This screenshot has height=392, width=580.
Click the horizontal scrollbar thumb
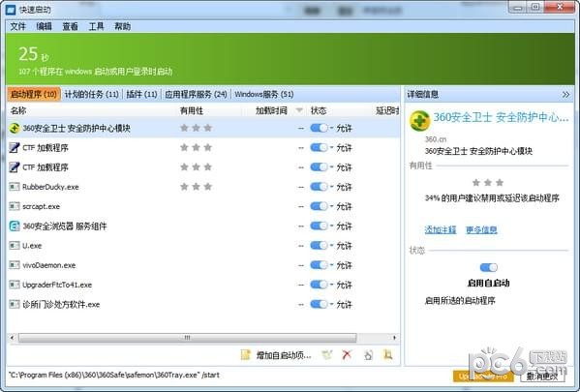[x=188, y=338]
